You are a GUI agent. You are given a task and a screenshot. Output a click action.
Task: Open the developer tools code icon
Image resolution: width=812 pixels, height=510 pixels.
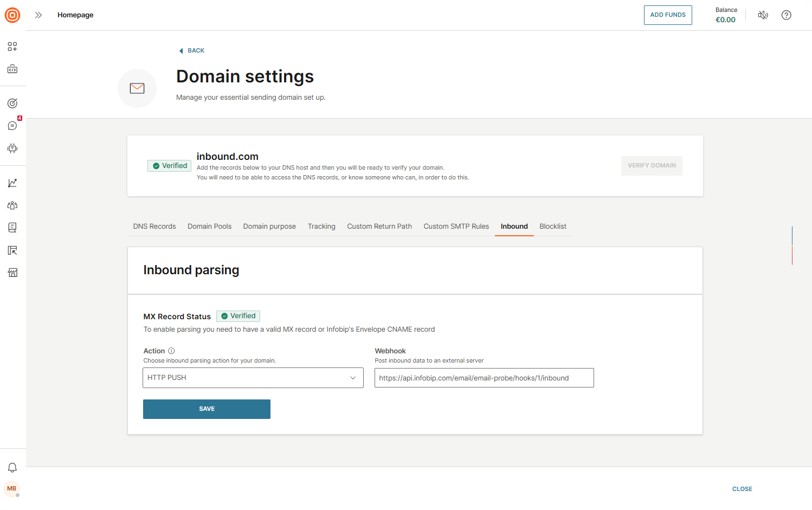pos(12,69)
